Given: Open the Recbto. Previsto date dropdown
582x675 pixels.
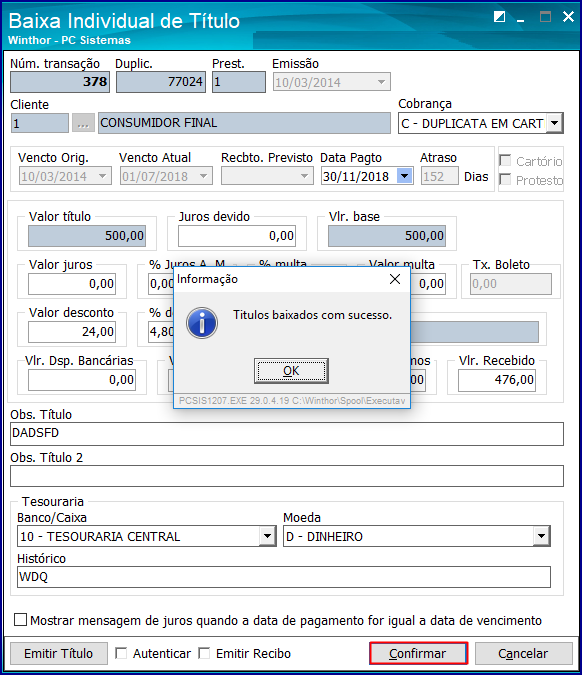Looking at the screenshot, I should tap(304, 176).
